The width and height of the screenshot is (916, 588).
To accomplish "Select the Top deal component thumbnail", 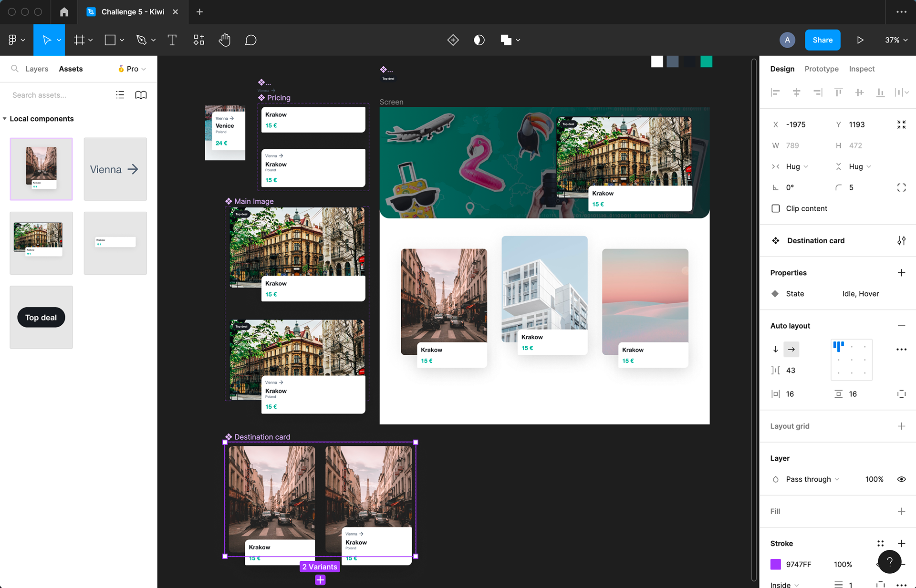I will [41, 317].
